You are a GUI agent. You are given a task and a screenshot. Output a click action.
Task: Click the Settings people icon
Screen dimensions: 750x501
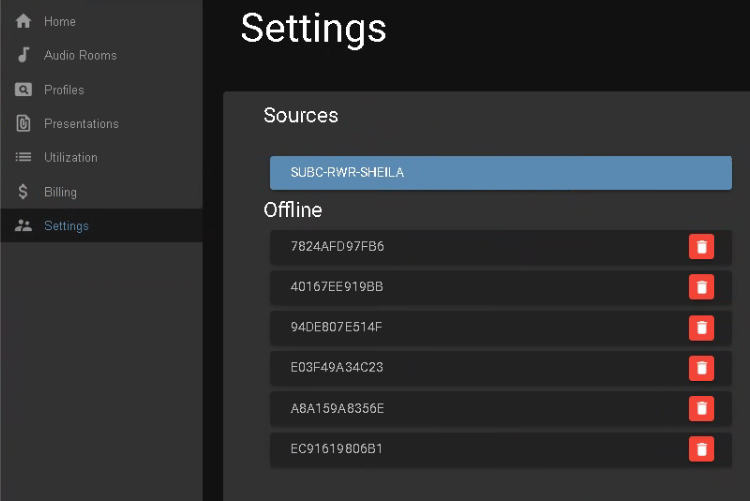(x=23, y=226)
